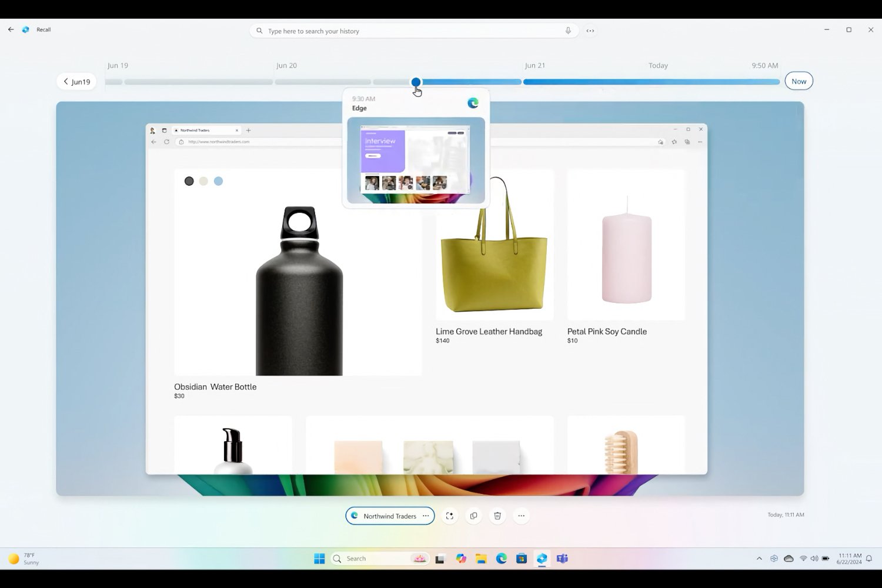Select the light blue color swatch
Screen dimensions: 882x588
pos(218,181)
